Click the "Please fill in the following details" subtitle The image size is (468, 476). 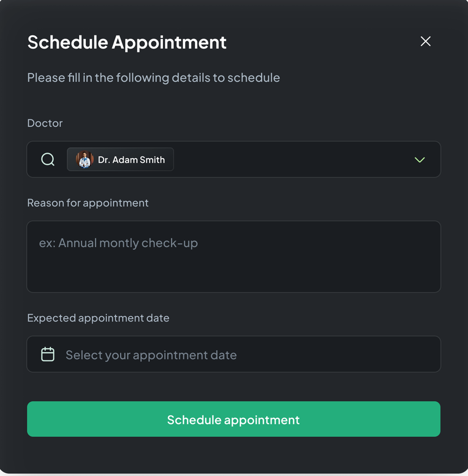pos(153,77)
